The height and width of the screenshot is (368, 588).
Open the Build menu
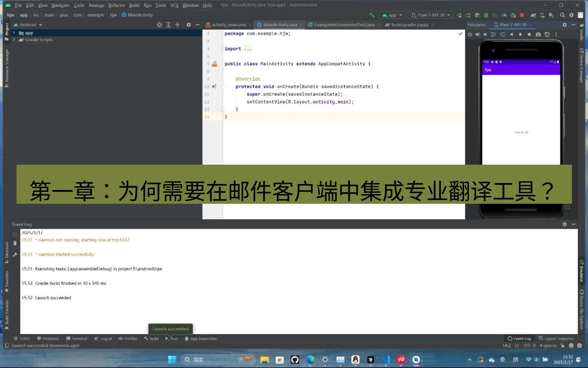click(x=134, y=5)
